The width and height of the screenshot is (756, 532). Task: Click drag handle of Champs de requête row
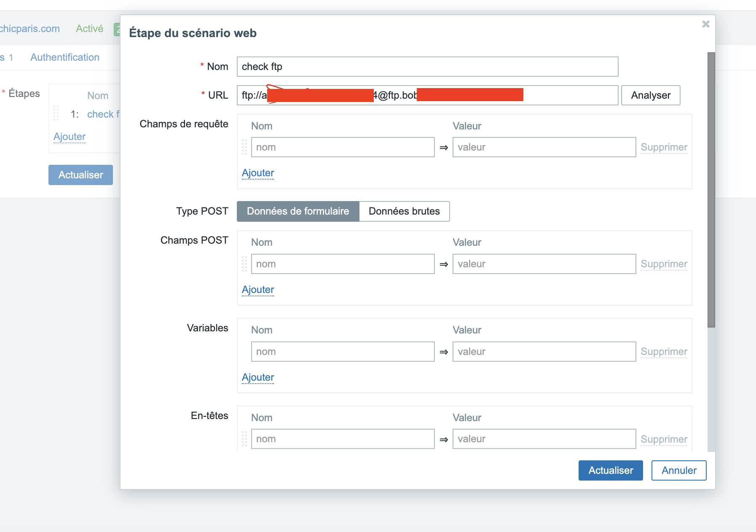coord(244,147)
